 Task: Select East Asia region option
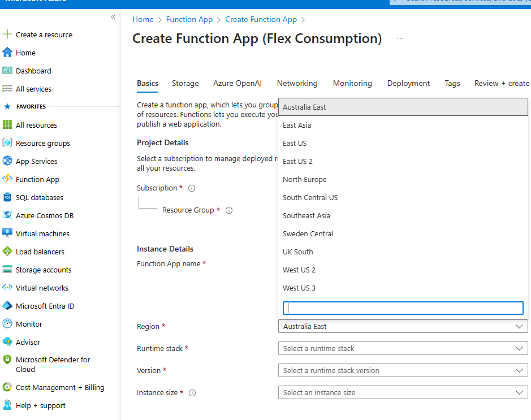coord(403,125)
